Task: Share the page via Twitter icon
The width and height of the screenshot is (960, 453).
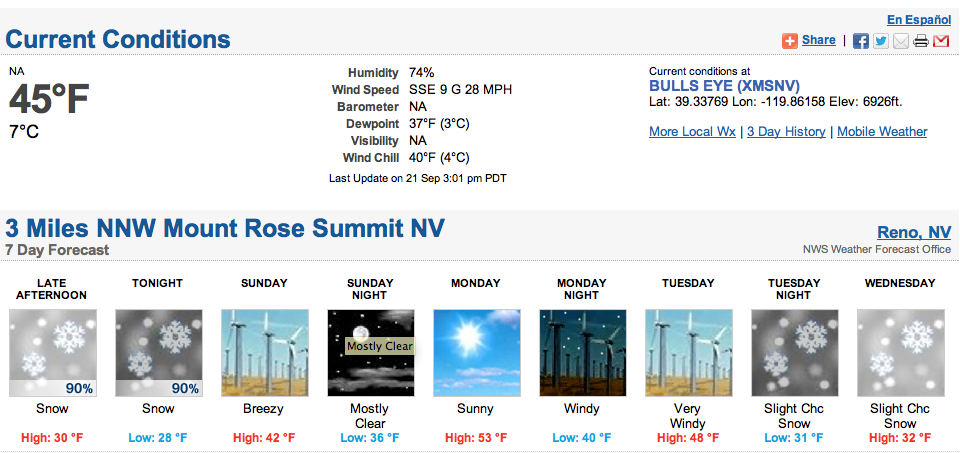Action: (x=880, y=41)
